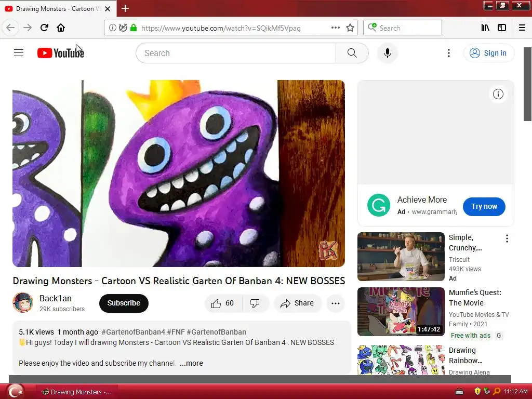
Task: Open YouTube settings three-dot menu
Action: 449,53
